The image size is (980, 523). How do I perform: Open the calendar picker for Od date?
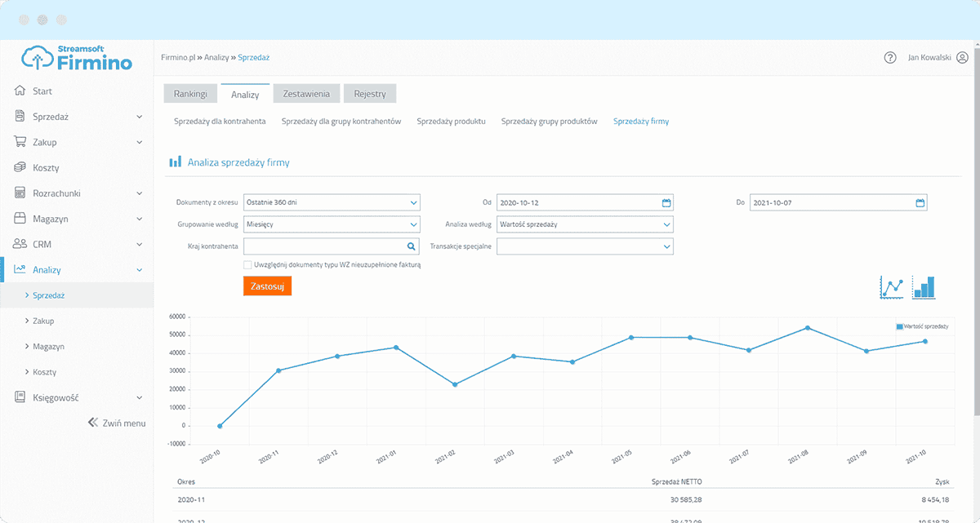point(666,202)
